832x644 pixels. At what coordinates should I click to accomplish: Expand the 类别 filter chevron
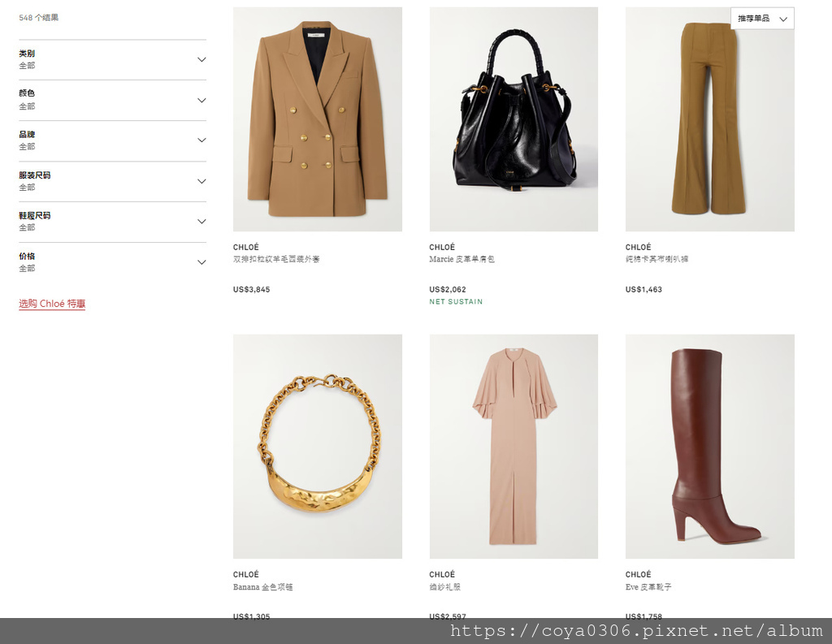pos(201,59)
